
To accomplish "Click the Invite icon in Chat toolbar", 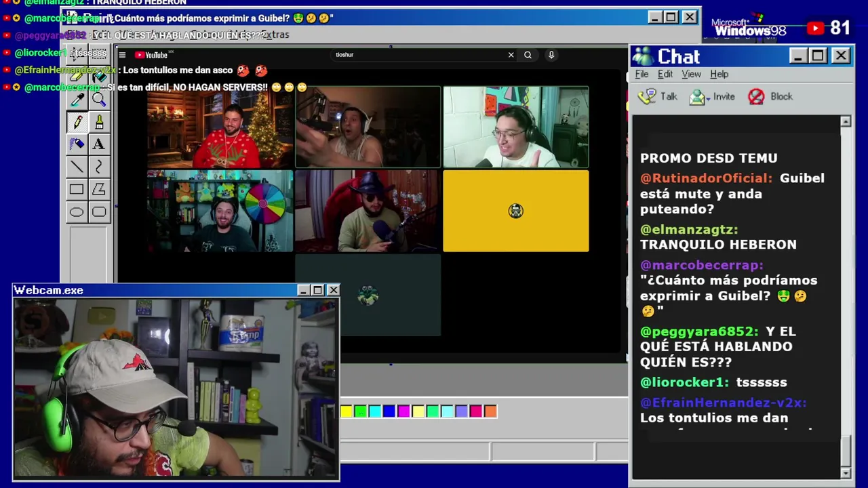I will coord(697,97).
